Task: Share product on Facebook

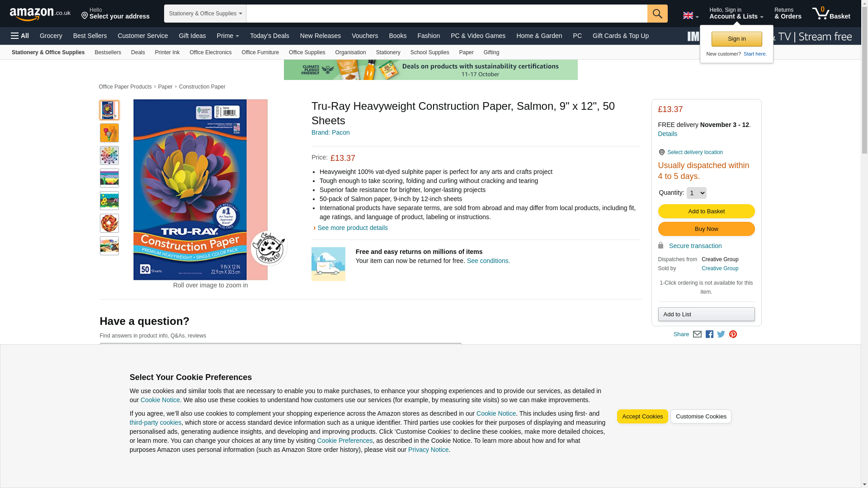Action: pyautogui.click(x=709, y=334)
